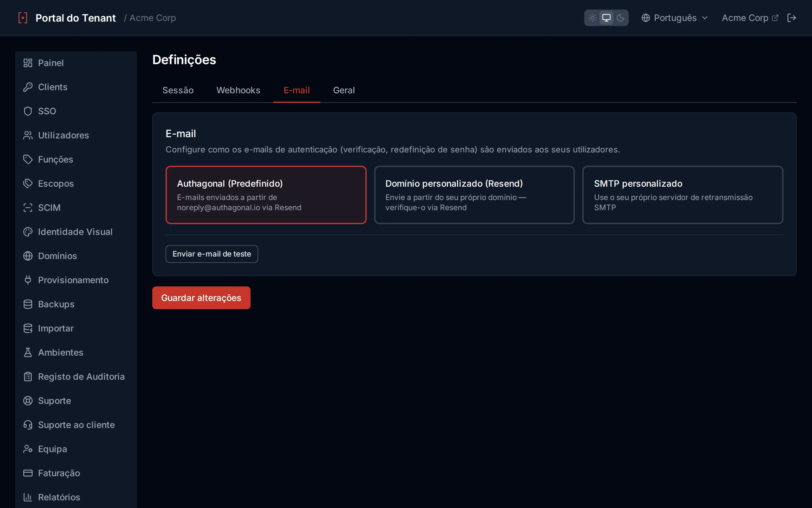Screen dimensions: 812x508
Task: Click Guardar alterações button
Action: tap(201, 298)
